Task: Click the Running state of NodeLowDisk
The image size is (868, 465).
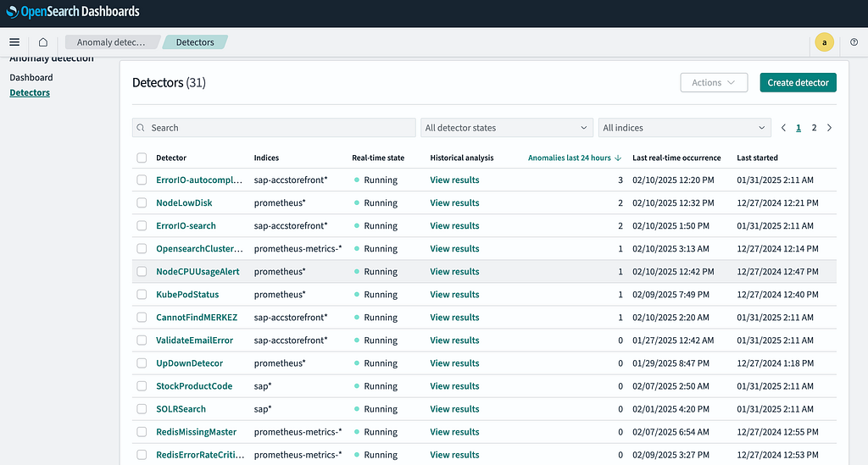Action: click(x=376, y=203)
